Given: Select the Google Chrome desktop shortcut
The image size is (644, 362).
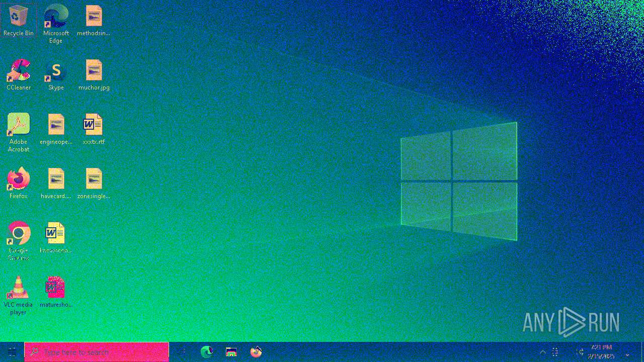Looking at the screenshot, I should tap(19, 241).
